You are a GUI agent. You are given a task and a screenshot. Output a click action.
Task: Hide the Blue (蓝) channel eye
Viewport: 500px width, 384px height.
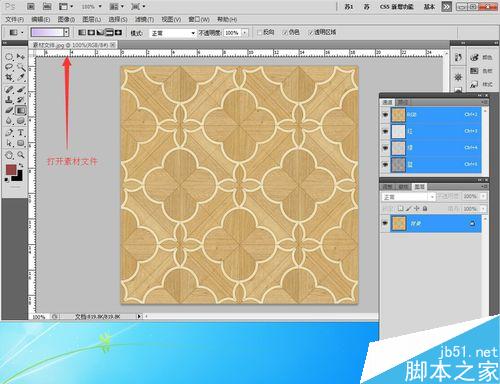[x=385, y=164]
